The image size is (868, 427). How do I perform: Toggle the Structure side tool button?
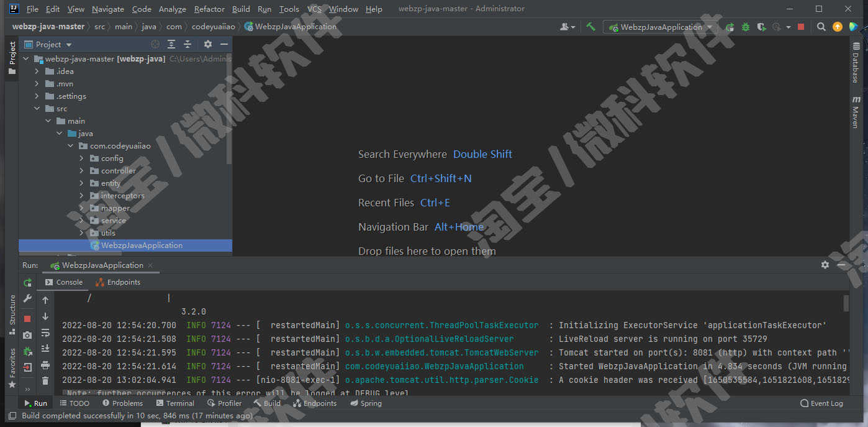click(x=12, y=315)
